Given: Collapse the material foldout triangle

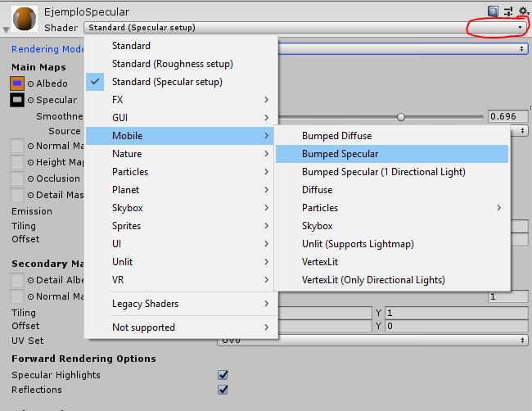Looking at the screenshot, I should 6,29.
